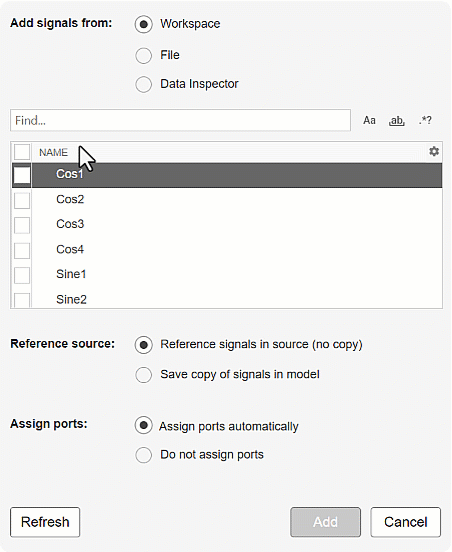Toggle the regular expression .*? search option
This screenshot has height=552, width=452.
pyautogui.click(x=425, y=120)
